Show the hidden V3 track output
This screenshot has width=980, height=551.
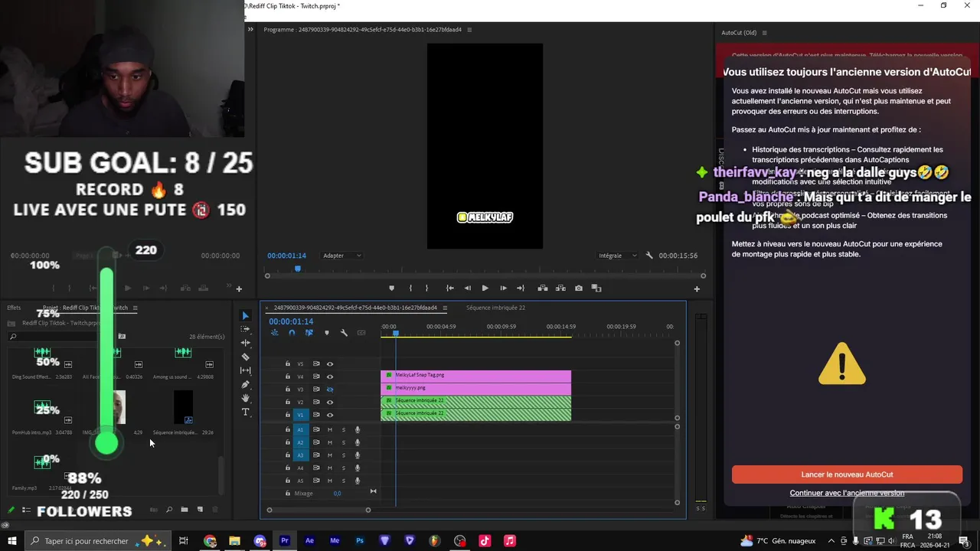330,390
